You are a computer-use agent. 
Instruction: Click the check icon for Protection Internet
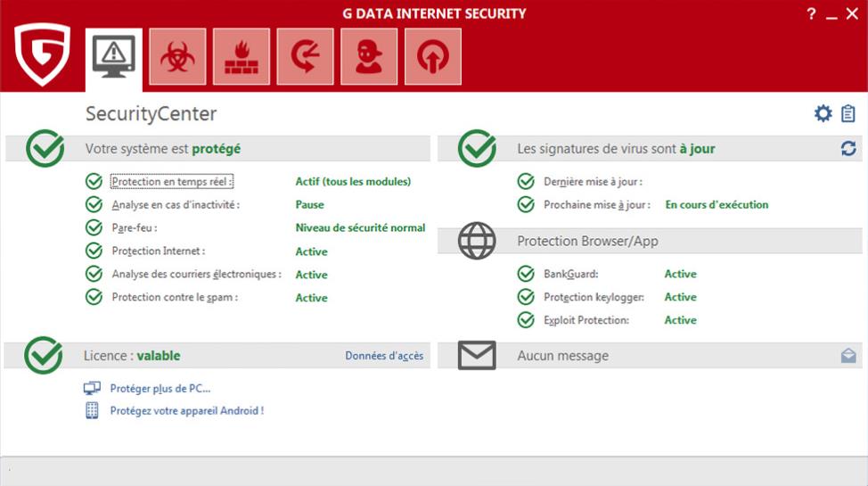click(94, 251)
